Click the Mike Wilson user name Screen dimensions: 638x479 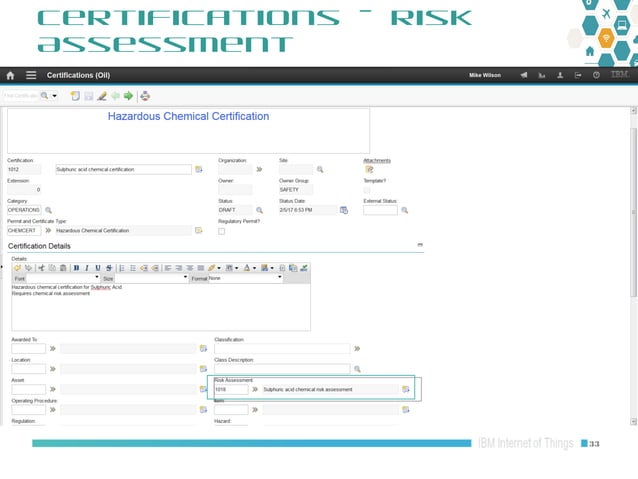(x=485, y=75)
